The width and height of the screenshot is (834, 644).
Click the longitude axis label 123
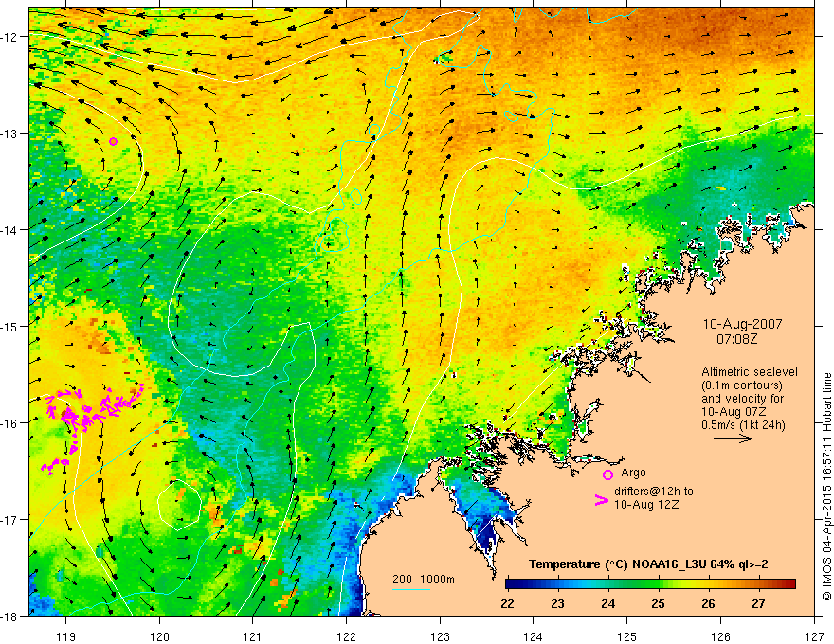coord(440,636)
